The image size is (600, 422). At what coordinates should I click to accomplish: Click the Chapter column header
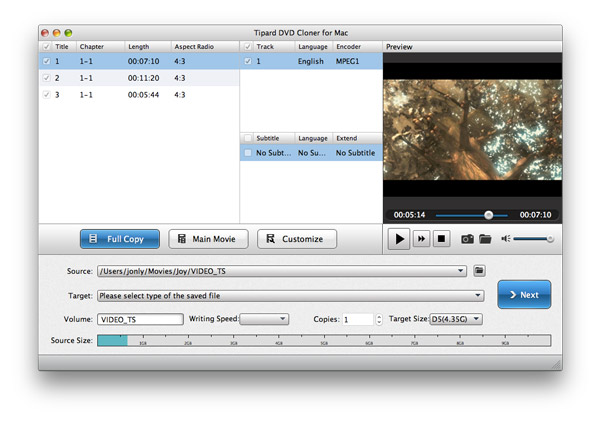[x=100, y=47]
